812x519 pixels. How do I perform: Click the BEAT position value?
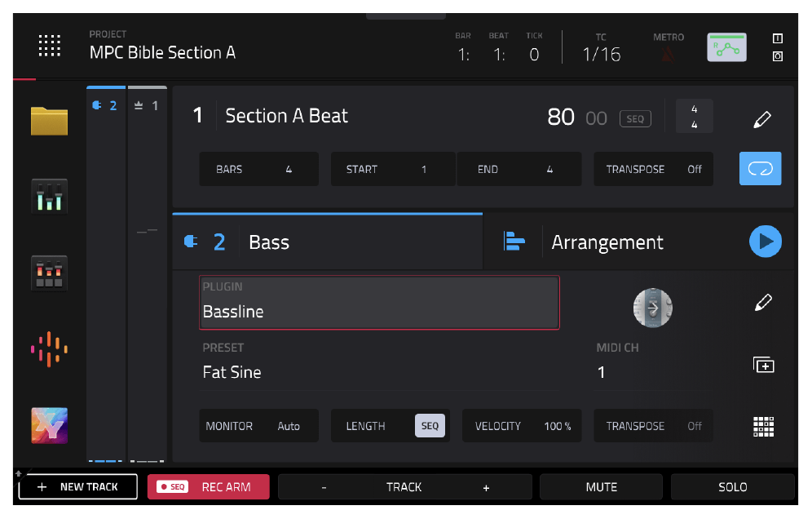(x=499, y=55)
